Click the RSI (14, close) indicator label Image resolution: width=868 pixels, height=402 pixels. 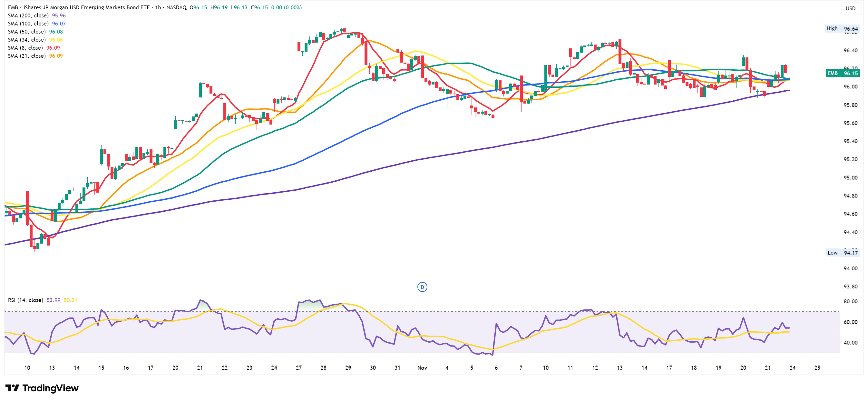pyautogui.click(x=25, y=300)
